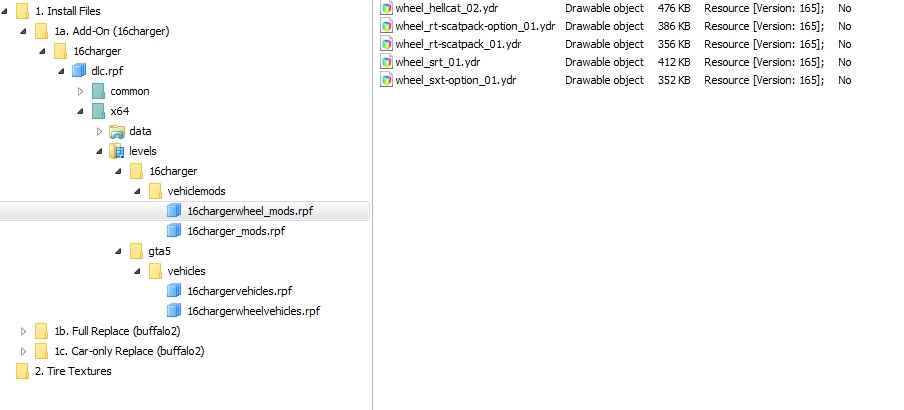Collapse the vehicles folder node
904x410 pixels.
coord(138,272)
